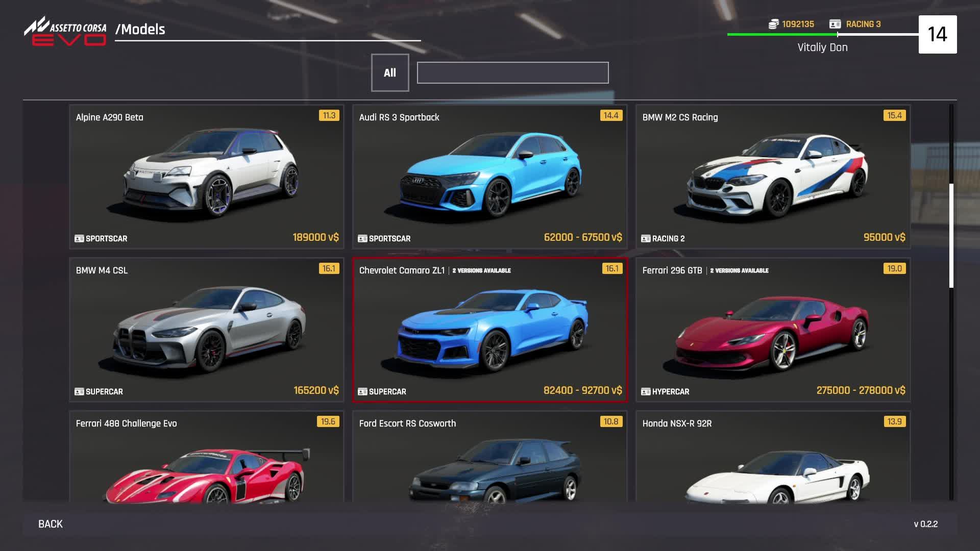This screenshot has height=551, width=980.
Task: Select the BMW M4 CSL car
Action: 206,330
